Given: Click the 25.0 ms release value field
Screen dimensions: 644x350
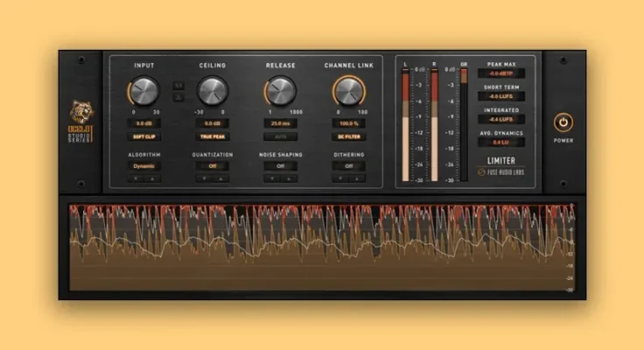Looking at the screenshot, I should point(280,123).
